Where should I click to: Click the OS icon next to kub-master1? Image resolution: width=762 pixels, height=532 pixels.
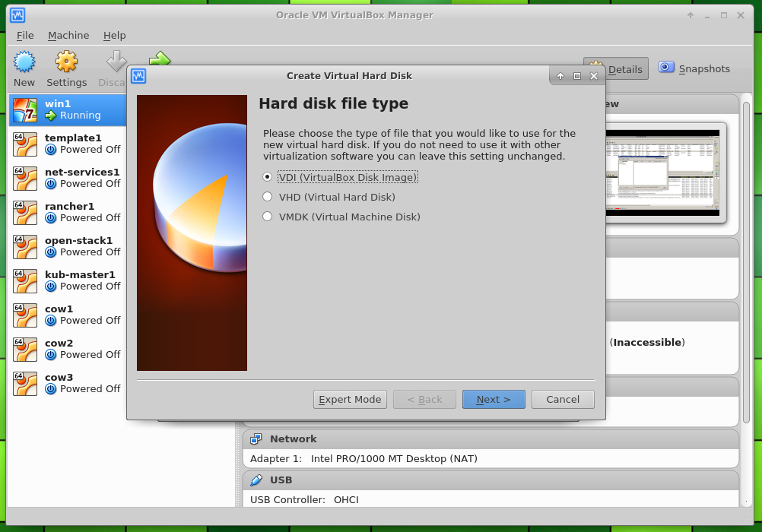(x=25, y=280)
